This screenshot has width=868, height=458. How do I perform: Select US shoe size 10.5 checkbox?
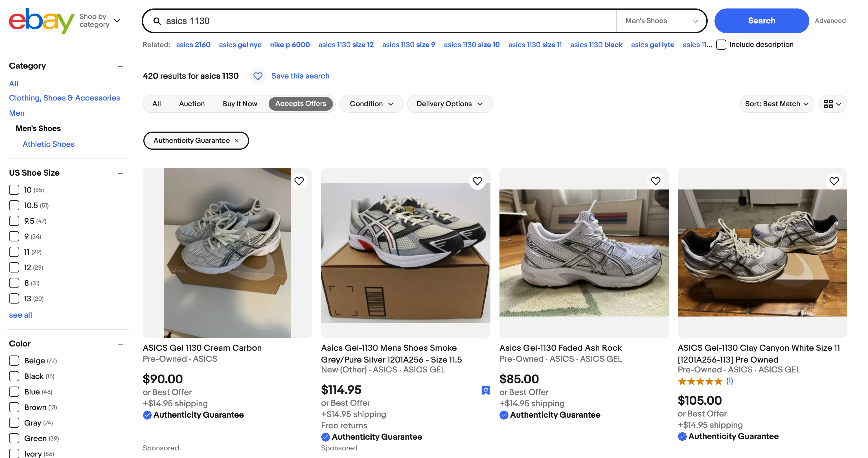[x=14, y=205]
